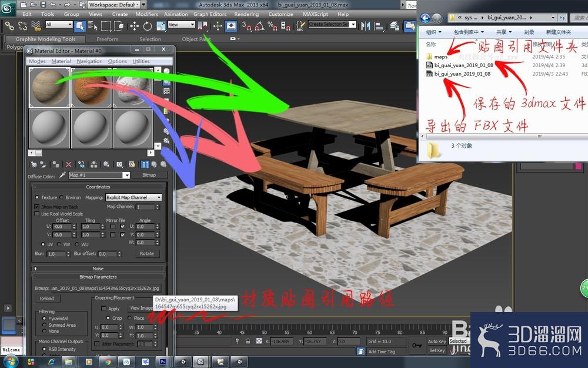
Task: Click the Rotate button in Coordinates
Action: pyautogui.click(x=147, y=253)
